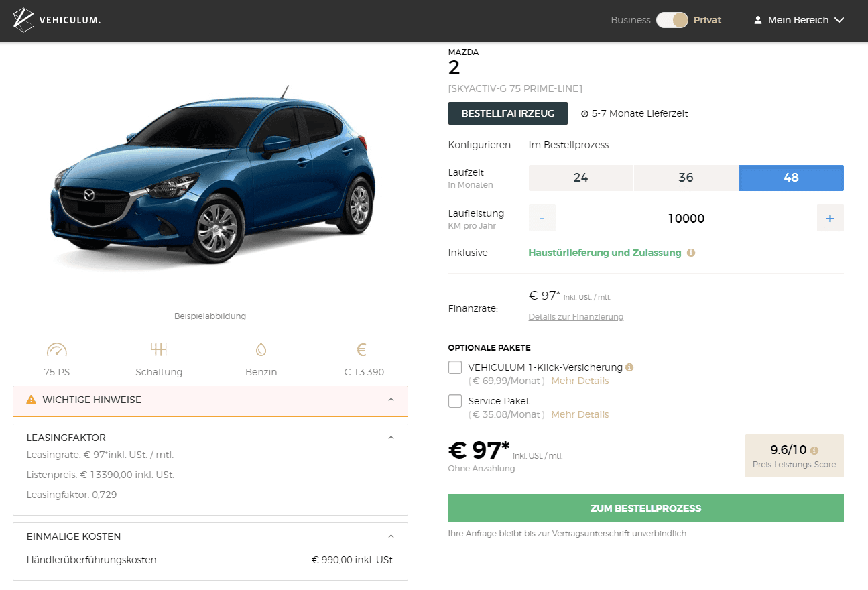Increase Laufleistung with plus button
Image resolution: width=868 pixels, height=590 pixels.
point(830,218)
